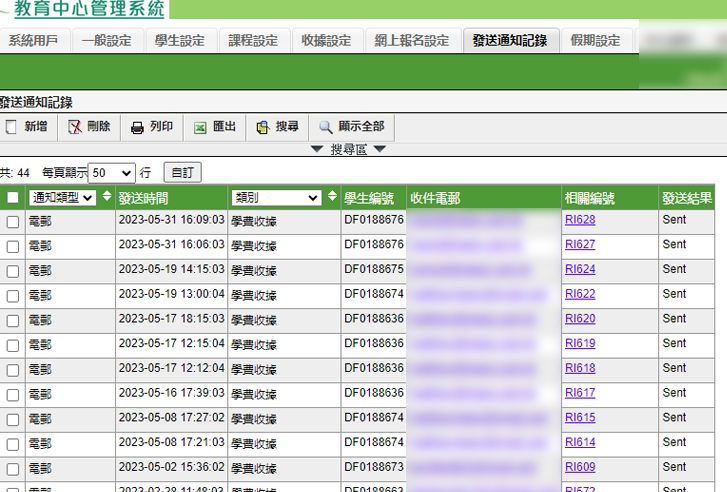Screen dimensions: 727x492
Task: Open the RI609 receipt link
Action: coord(580,467)
